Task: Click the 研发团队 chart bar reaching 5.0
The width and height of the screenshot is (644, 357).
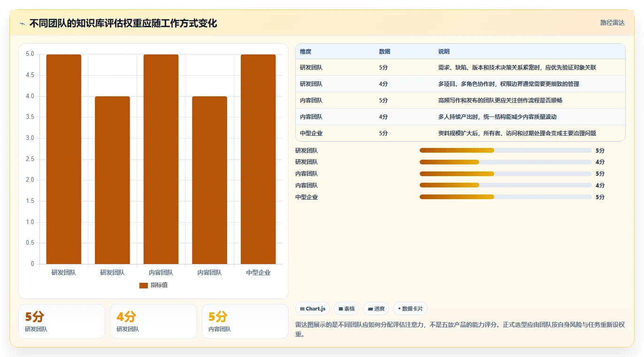Action: (64, 159)
